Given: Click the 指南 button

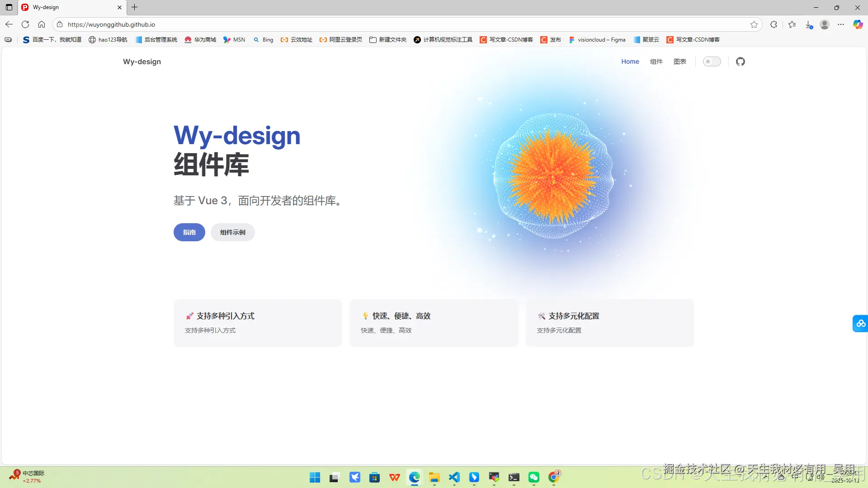Looking at the screenshot, I should 189,232.
